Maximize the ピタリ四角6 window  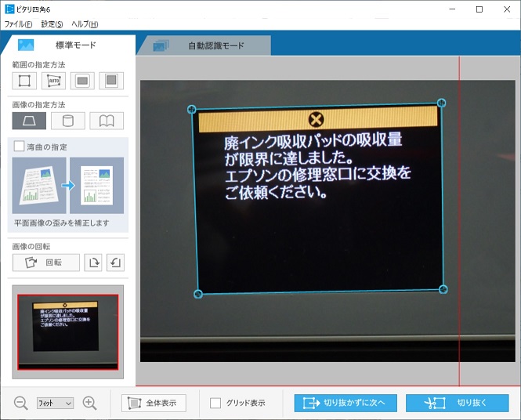coord(479,9)
